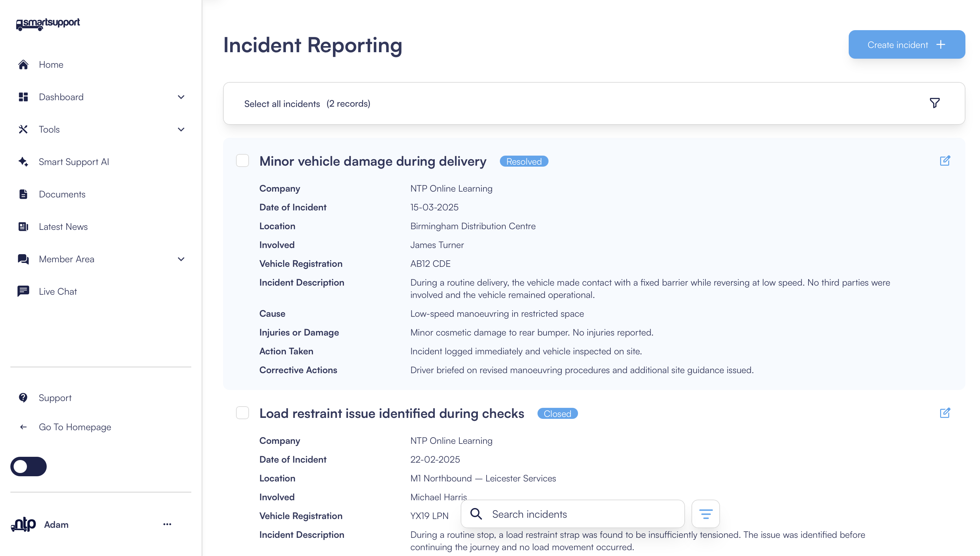Edit the Load restraint issue incident
The width and height of the screenshot is (980, 556).
pos(944,413)
